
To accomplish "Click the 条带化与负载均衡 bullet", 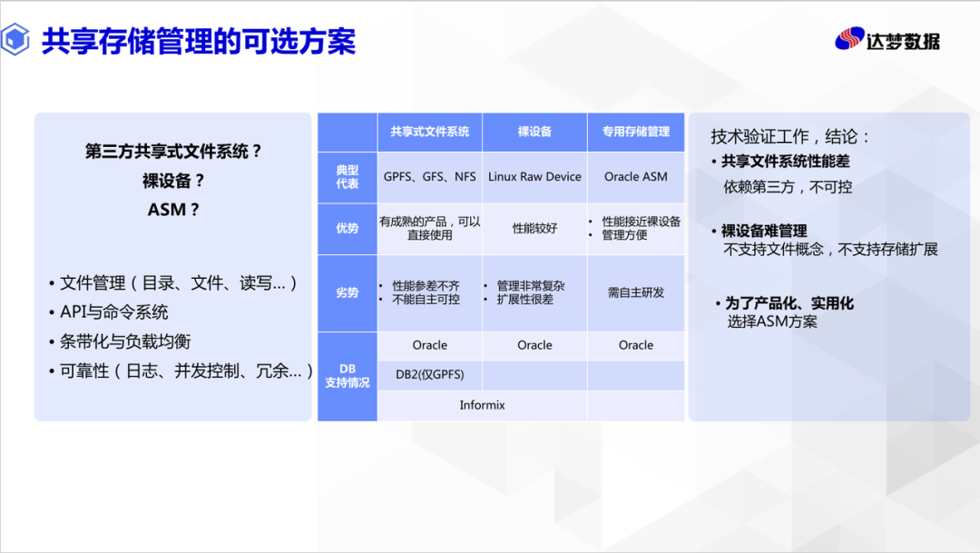I will 120,341.
